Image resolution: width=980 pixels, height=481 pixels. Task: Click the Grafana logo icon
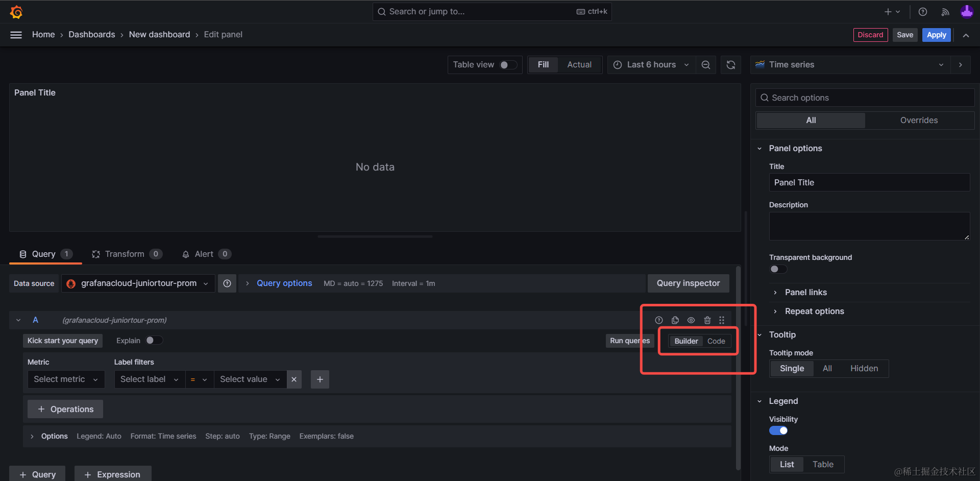[16, 12]
